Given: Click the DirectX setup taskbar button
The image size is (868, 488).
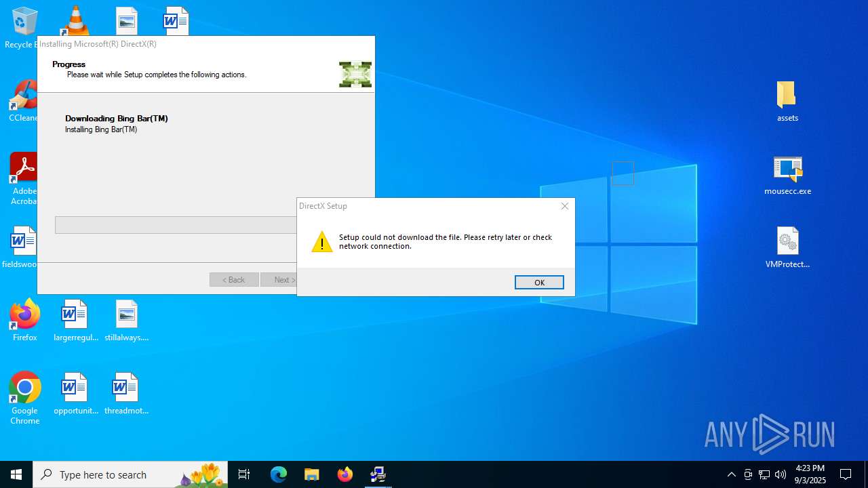Looking at the screenshot, I should tap(378, 474).
